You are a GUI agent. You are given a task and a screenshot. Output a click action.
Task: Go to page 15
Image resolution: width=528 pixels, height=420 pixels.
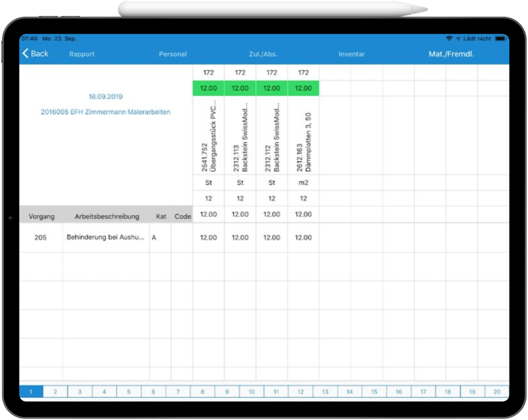click(375, 392)
